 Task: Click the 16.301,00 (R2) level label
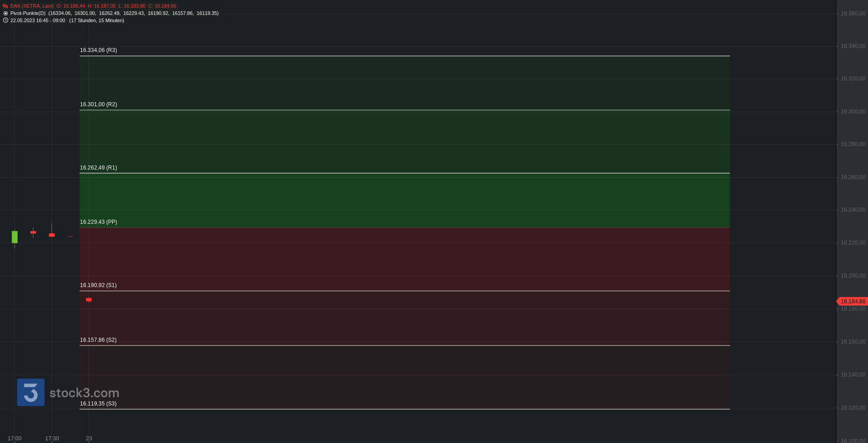99,104
